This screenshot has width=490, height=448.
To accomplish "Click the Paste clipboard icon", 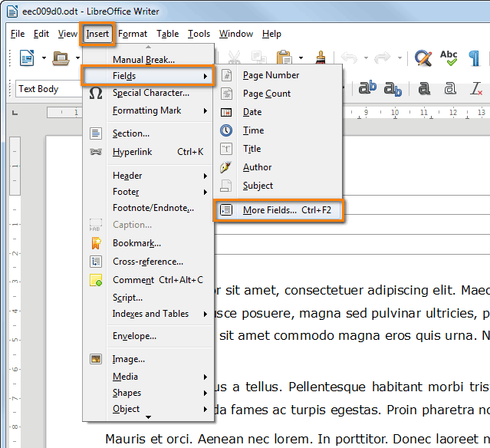I will tap(284, 58).
